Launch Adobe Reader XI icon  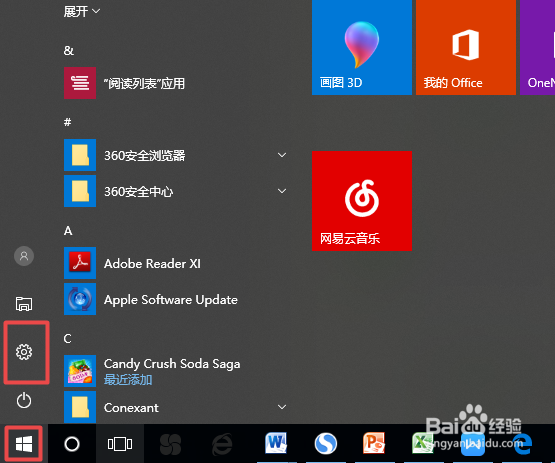coord(80,263)
